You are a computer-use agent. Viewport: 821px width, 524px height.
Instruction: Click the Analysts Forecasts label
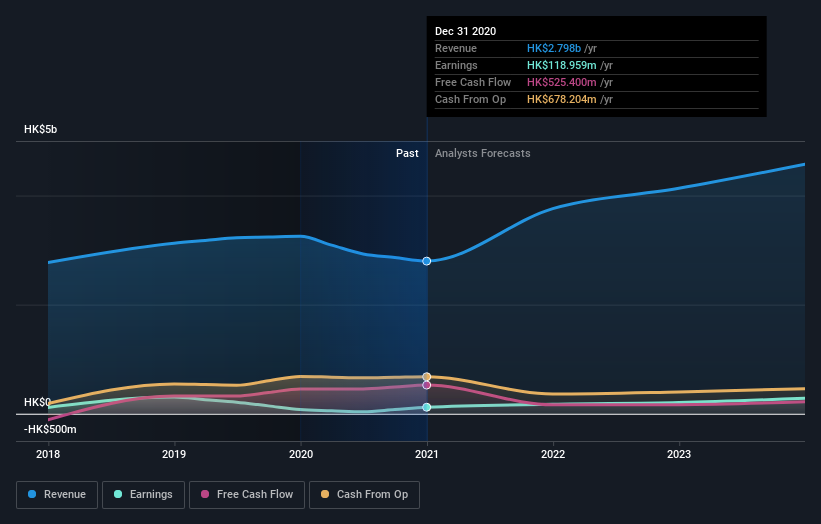click(483, 153)
